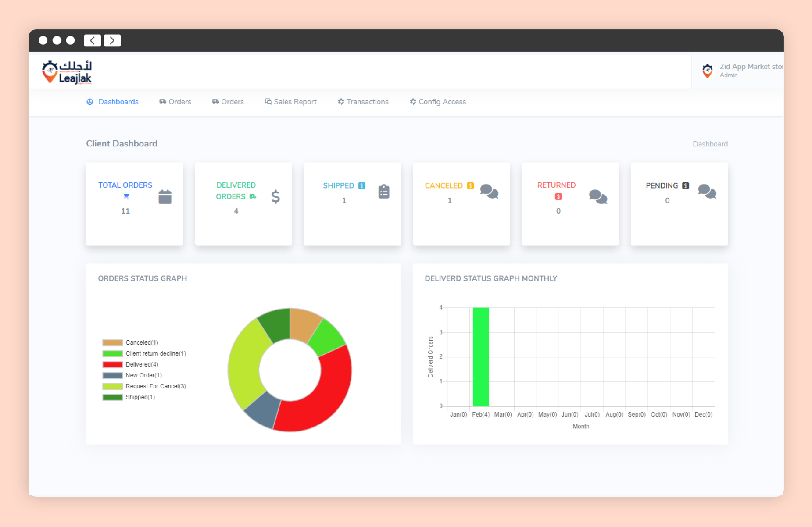Click the Leajlak logo
Image resolution: width=812 pixels, height=527 pixels.
(x=67, y=72)
